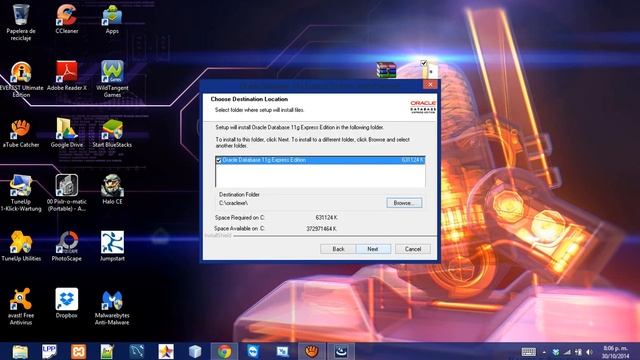Toggle the Oracle Database 11g Express Edition checkbox
This screenshot has height=360, width=640.
(219, 160)
